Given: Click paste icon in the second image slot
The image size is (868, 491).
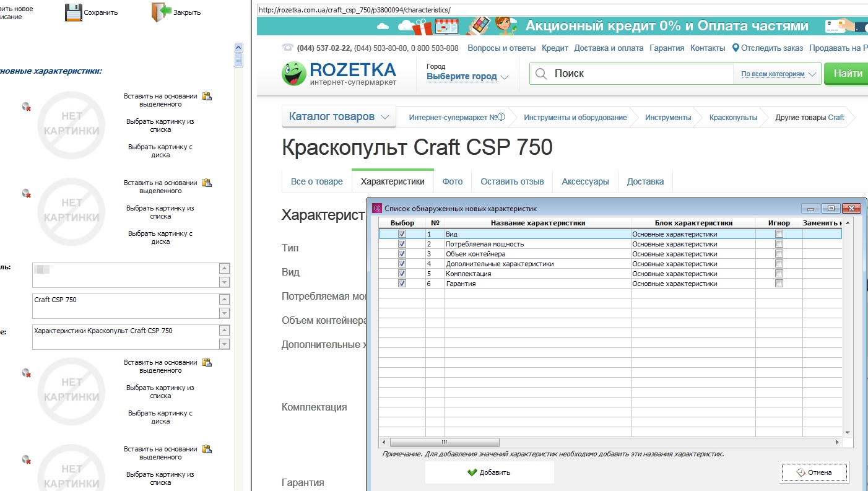Looking at the screenshot, I should coord(207,183).
